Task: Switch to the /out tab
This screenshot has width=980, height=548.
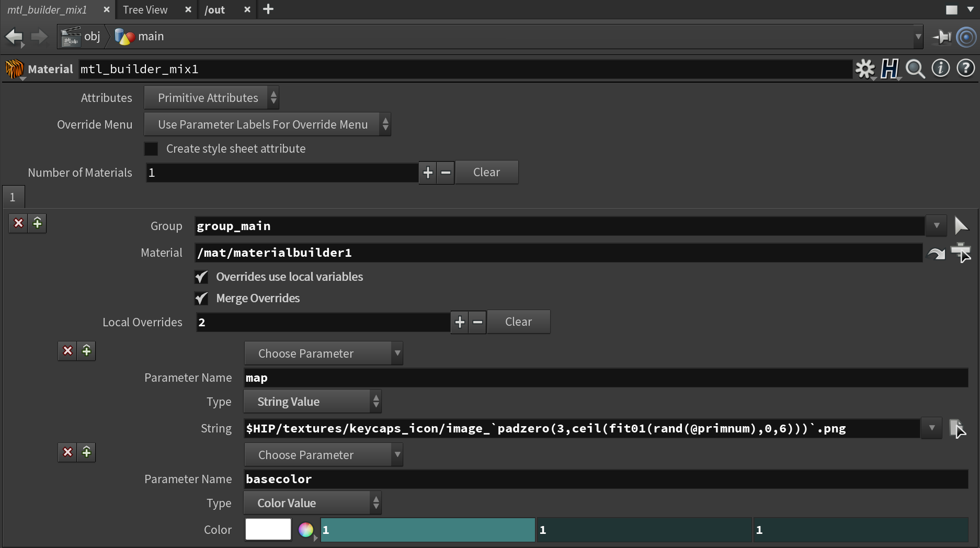Action: [x=215, y=10]
